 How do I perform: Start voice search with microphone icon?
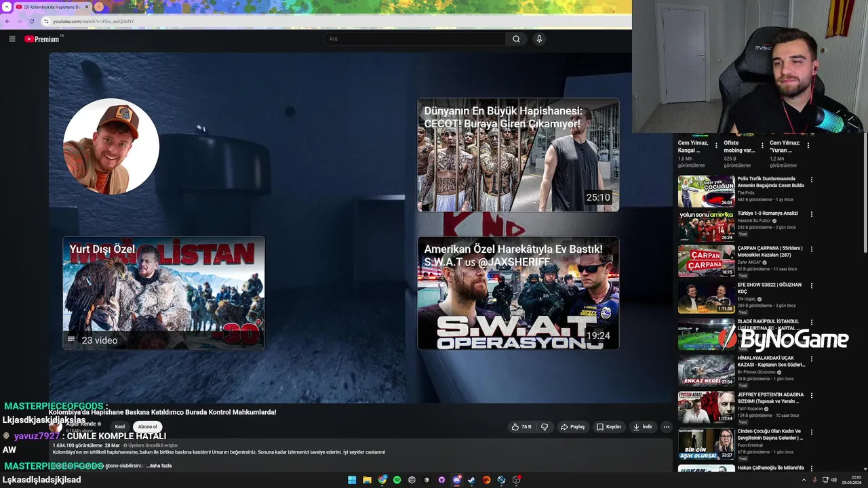click(539, 39)
